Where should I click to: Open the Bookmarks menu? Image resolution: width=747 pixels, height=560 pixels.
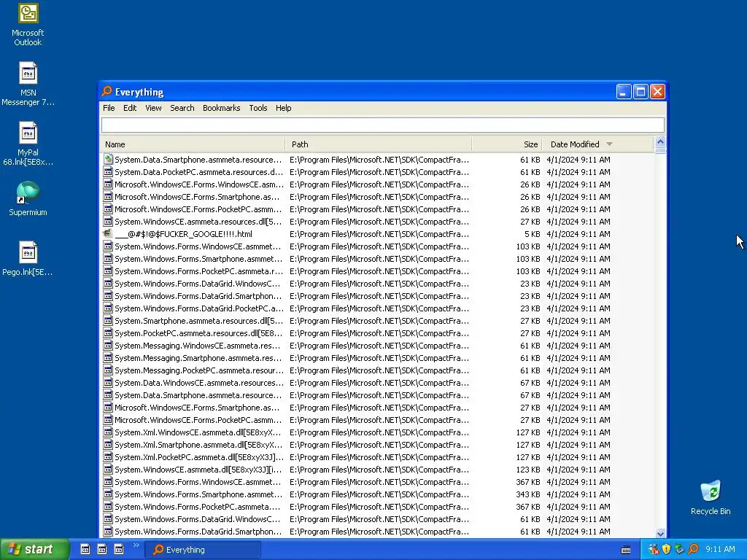tap(222, 108)
